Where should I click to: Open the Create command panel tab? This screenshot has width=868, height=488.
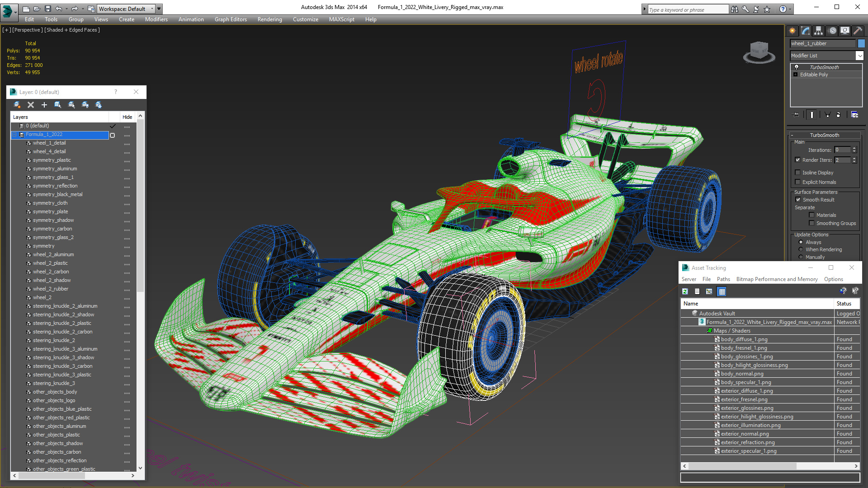pyautogui.click(x=793, y=31)
